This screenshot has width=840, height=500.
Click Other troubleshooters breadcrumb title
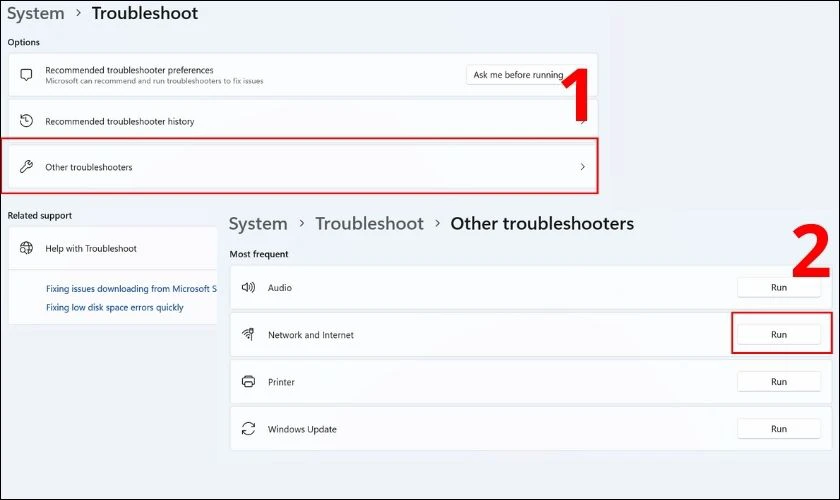pyautogui.click(x=542, y=223)
